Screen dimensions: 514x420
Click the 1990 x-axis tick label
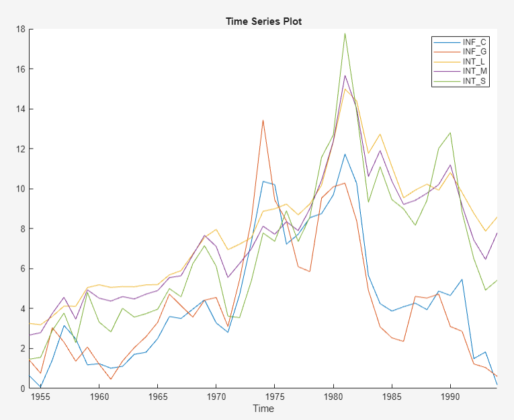tap(450, 396)
